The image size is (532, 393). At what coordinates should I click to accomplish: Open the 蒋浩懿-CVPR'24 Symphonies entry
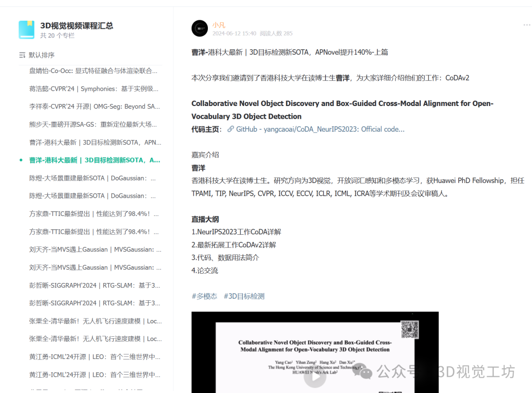(94, 89)
